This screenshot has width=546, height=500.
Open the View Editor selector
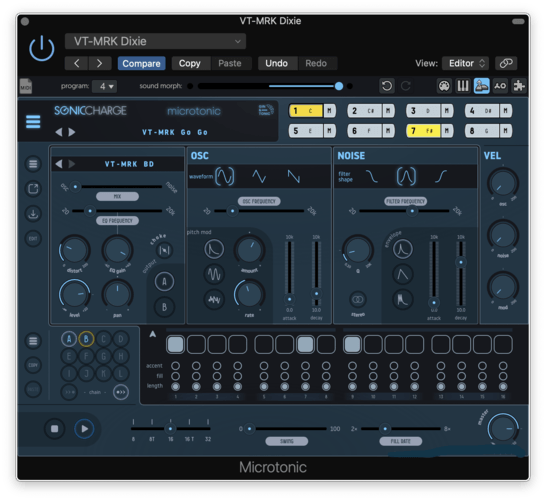tap(466, 63)
